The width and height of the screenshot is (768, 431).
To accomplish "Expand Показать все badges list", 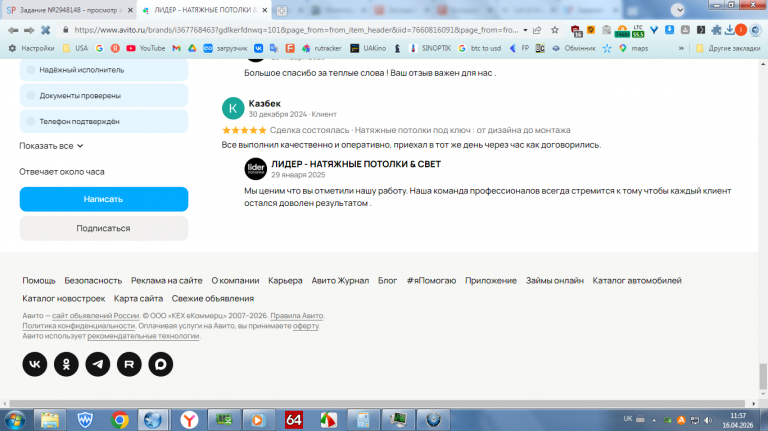I will coord(51,146).
